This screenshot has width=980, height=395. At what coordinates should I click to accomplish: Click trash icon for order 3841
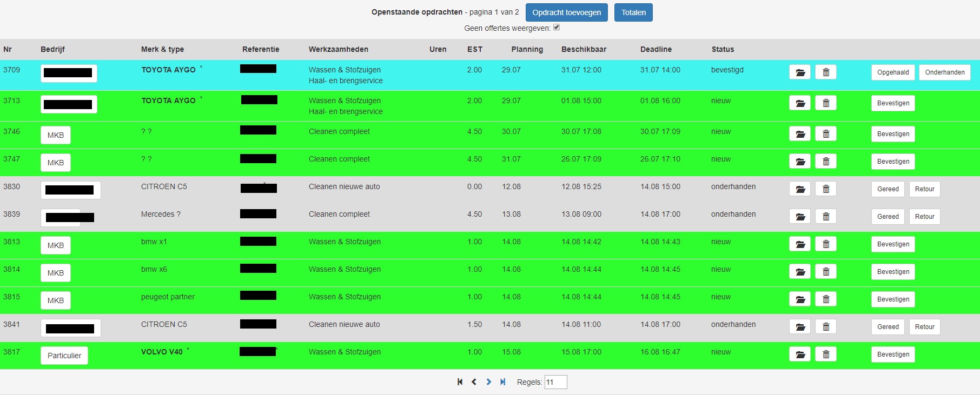pyautogui.click(x=826, y=327)
